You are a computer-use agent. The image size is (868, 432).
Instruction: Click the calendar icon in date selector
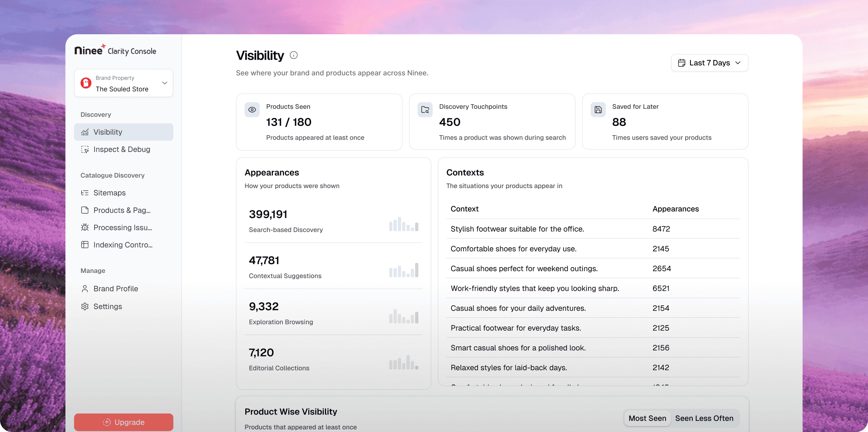tap(682, 63)
